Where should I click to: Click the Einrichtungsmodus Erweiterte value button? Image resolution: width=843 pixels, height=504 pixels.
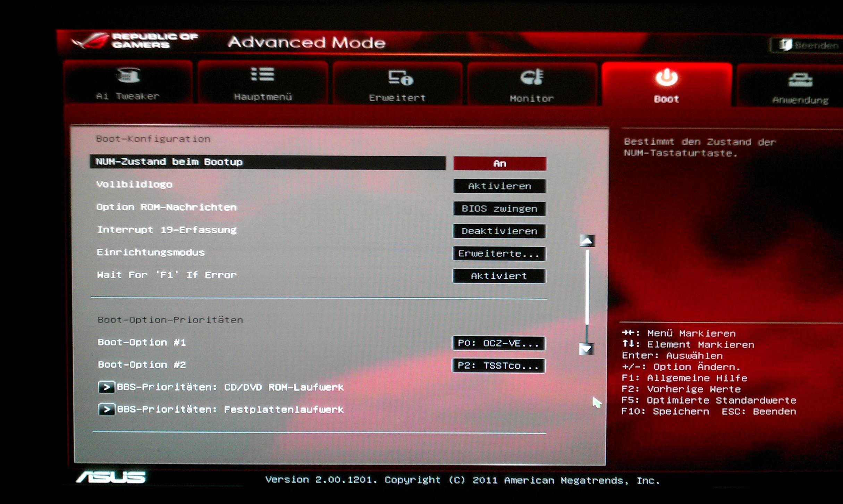499,254
